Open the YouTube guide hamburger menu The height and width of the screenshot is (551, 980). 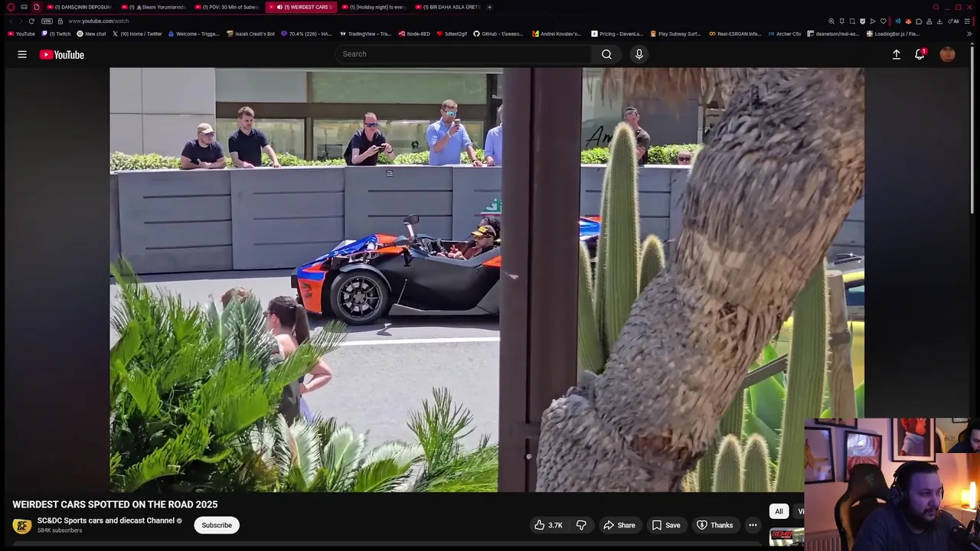22,54
